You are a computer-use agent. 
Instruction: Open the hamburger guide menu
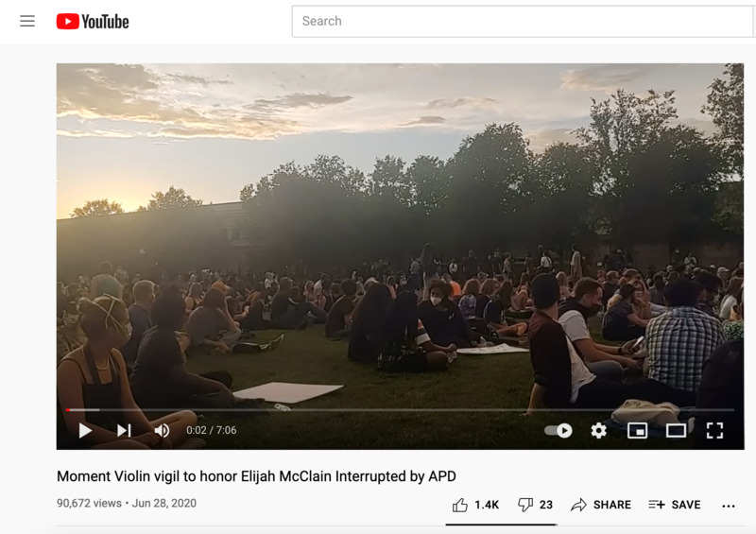pos(27,21)
